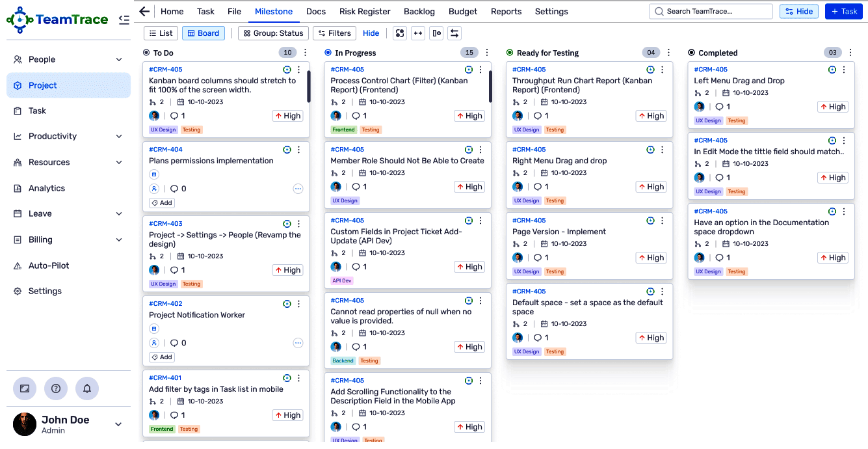Click the Search TeamTrace input field
This screenshot has width=868, height=449.
click(711, 11)
